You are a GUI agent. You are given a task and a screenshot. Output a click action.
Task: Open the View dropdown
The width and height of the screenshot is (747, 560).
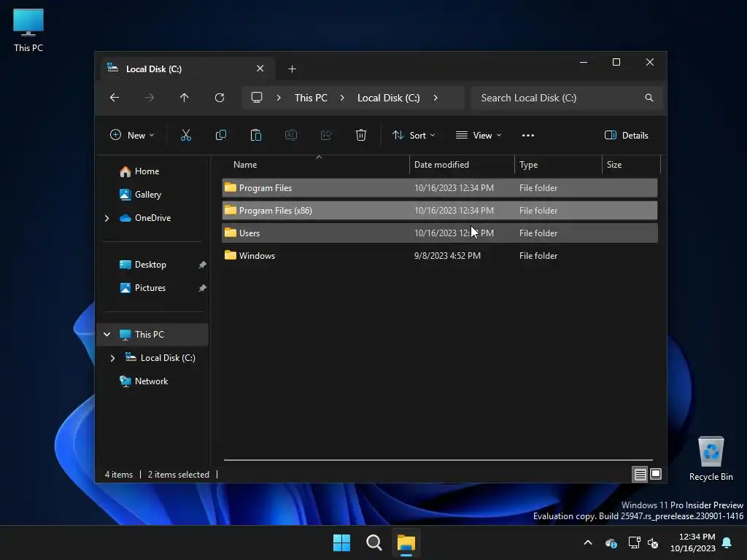click(x=479, y=135)
